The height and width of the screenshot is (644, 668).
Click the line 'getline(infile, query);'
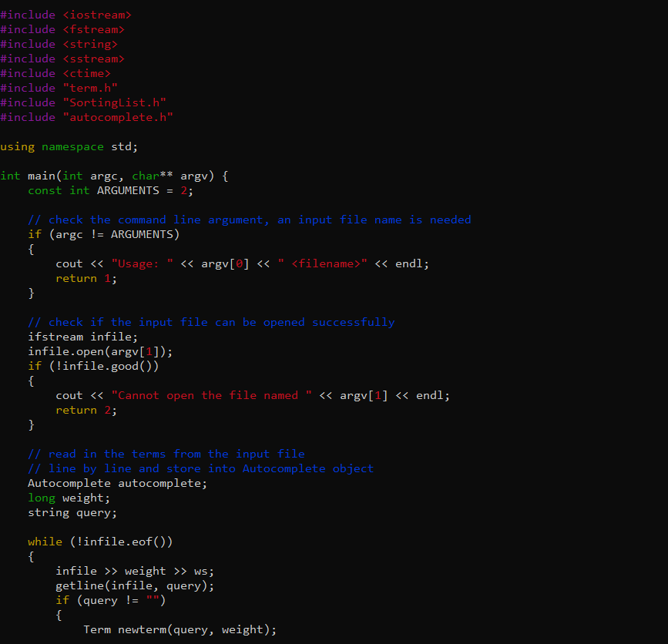[x=135, y=586]
